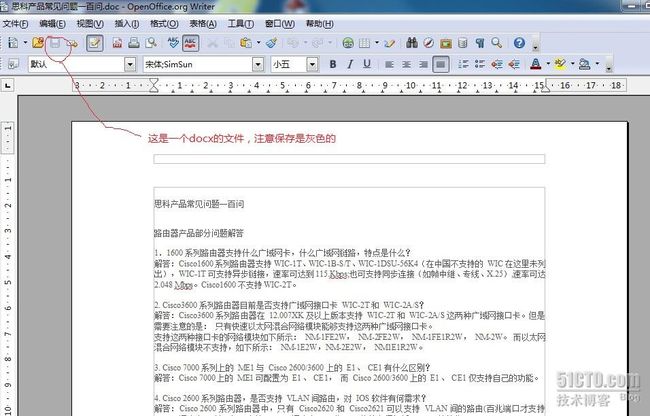Click the Copy icon
The height and width of the screenshot is (416, 650).
coord(229,43)
